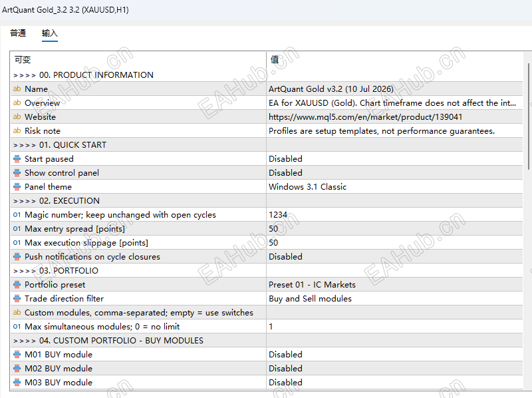Click the enum icon beside M03 BUY module
This screenshot has width=532, height=398.
click(x=17, y=383)
